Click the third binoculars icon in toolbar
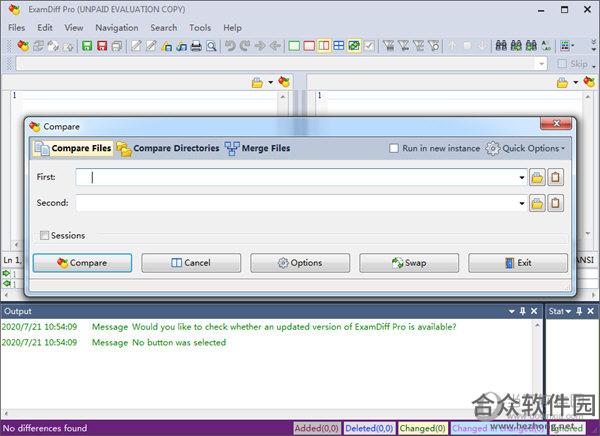Screen dimensions: 600x436 click(531, 46)
